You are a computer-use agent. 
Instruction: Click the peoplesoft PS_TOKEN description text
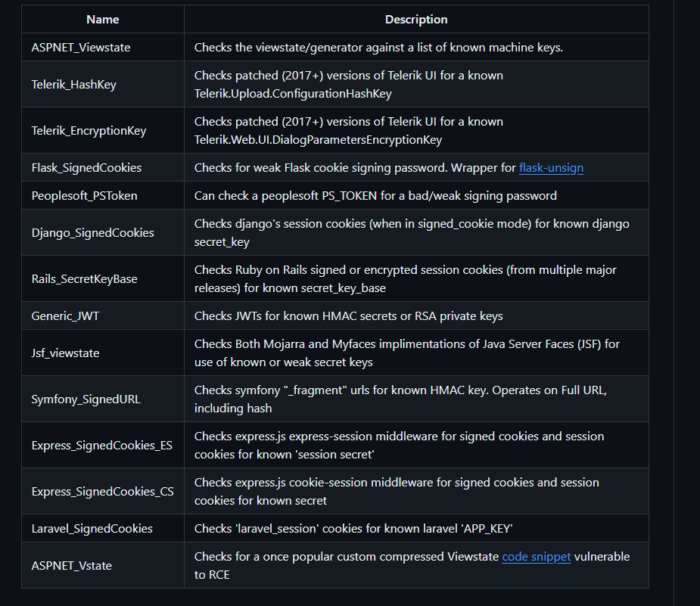coord(375,196)
